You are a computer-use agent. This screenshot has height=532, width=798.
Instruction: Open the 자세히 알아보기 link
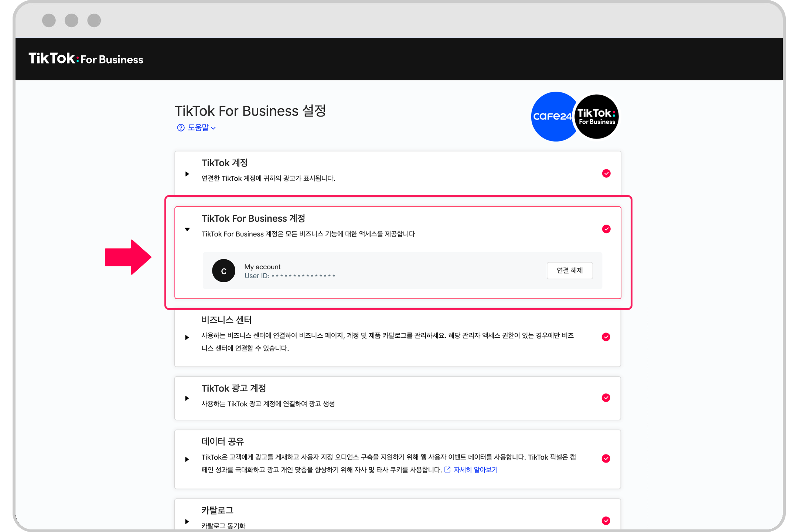(475, 470)
